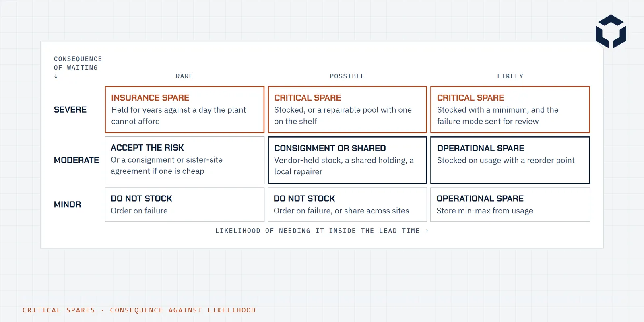Click 'Store min-max from usage' text
Image resolution: width=644 pixels, height=322 pixels.
485,211
